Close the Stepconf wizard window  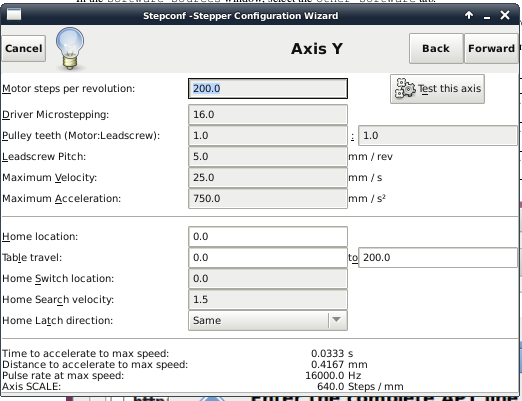pyautogui.click(x=505, y=15)
